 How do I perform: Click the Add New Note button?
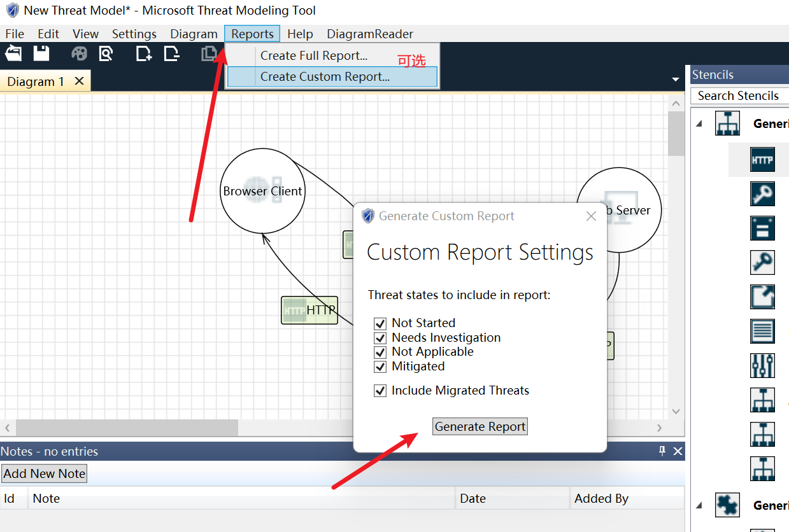[44, 473]
